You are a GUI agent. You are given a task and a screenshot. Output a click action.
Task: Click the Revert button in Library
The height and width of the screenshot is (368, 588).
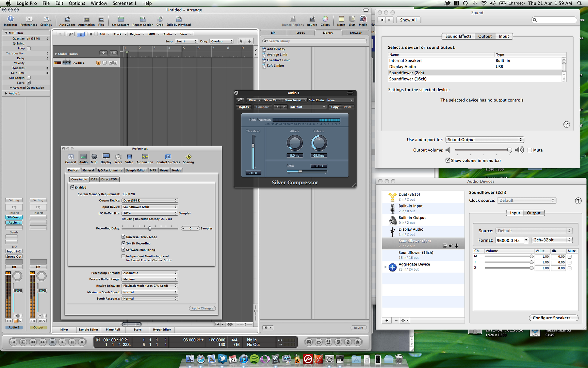[x=358, y=328]
